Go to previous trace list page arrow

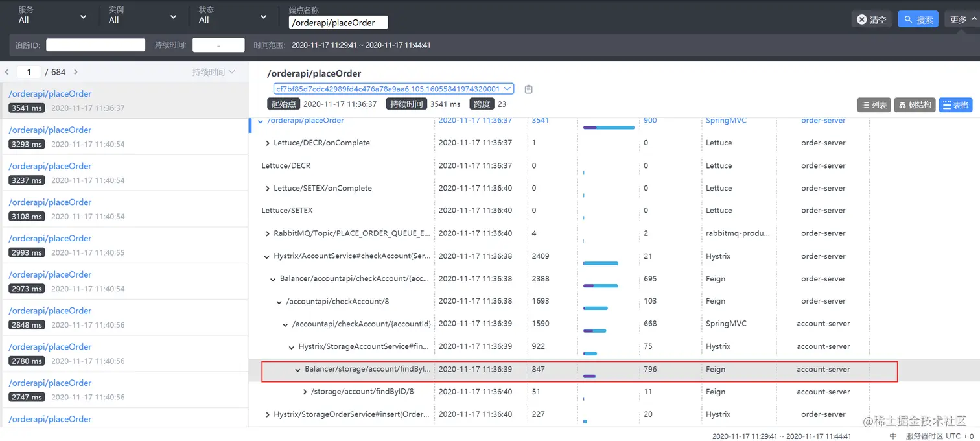click(6, 72)
